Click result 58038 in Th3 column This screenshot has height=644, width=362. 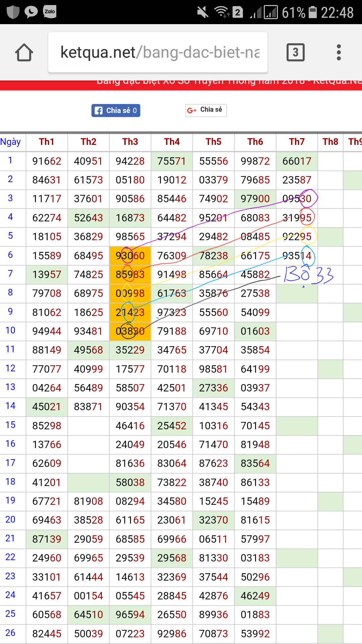coord(130,483)
